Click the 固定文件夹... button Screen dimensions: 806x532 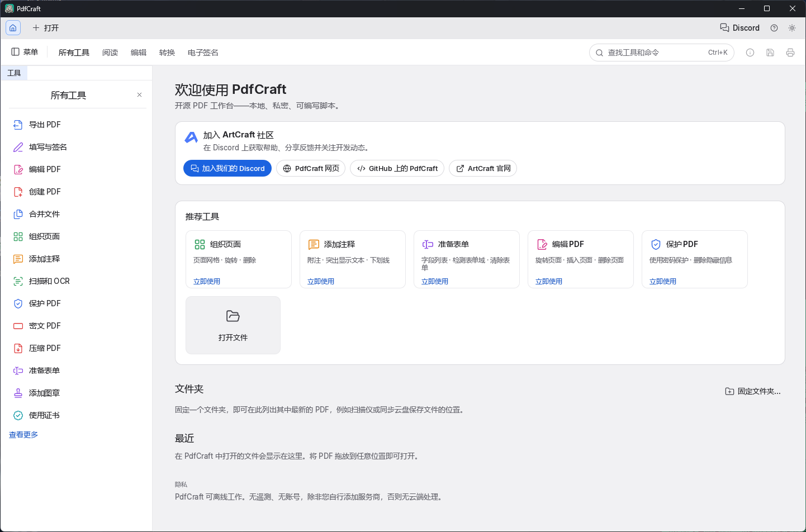click(x=753, y=391)
